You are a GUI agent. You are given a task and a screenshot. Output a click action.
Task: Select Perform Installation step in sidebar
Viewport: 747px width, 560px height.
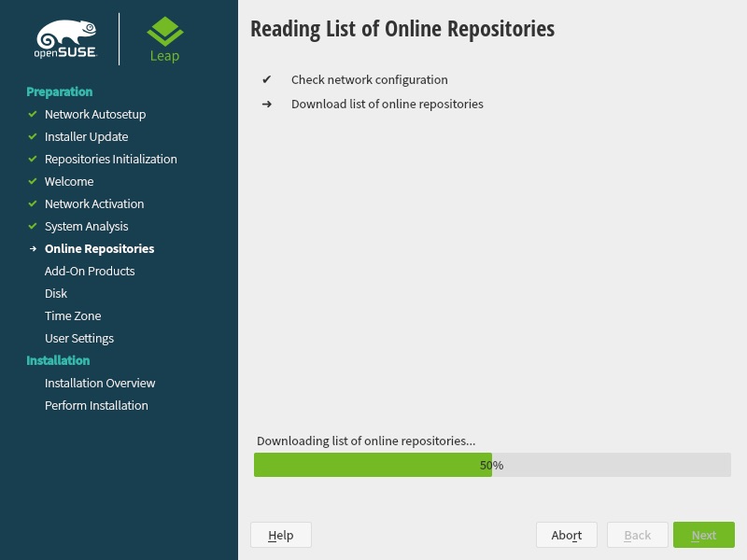coord(96,405)
